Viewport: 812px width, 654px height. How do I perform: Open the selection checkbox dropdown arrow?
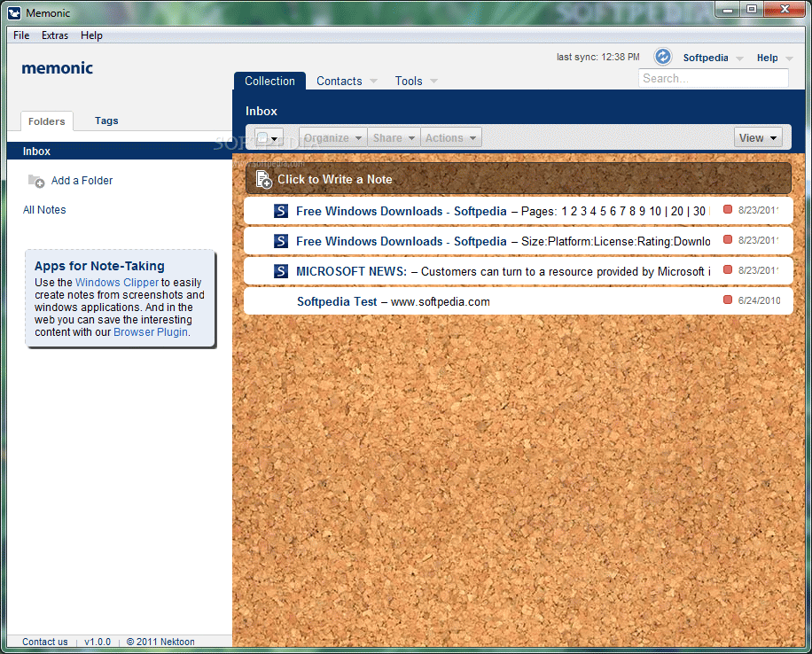pos(275,138)
